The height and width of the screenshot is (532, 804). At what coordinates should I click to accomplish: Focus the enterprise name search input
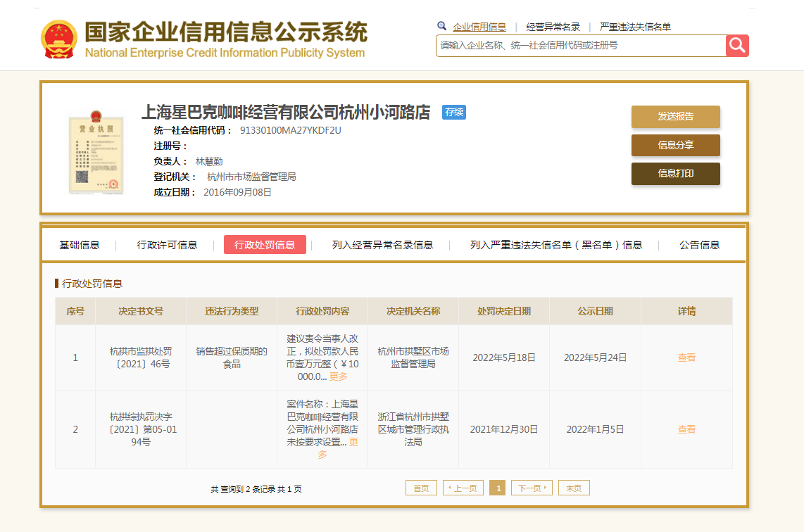(x=581, y=46)
